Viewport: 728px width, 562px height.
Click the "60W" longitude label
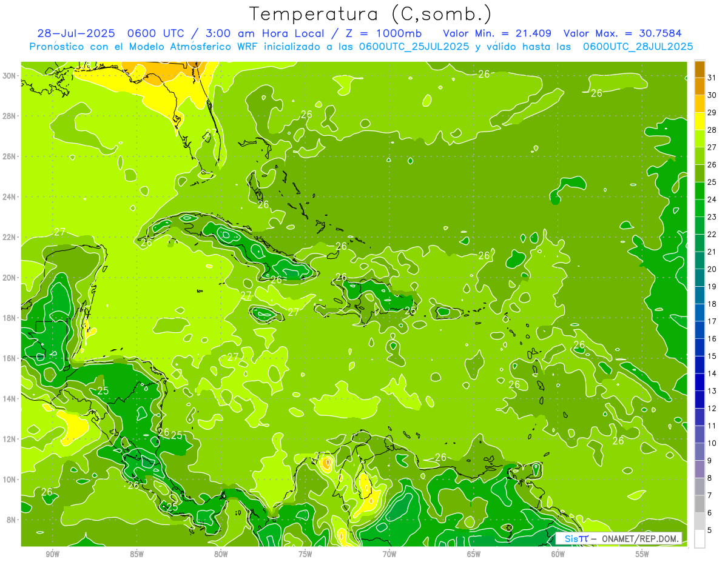558,554
